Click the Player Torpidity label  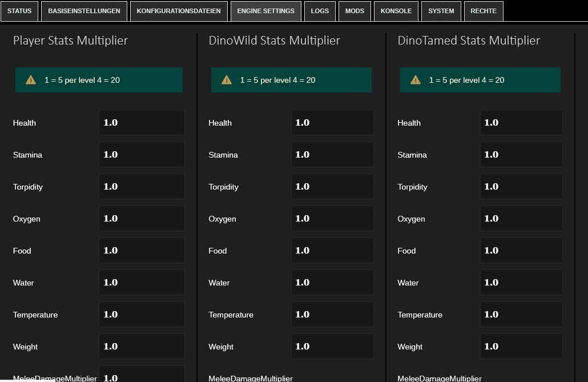(28, 187)
